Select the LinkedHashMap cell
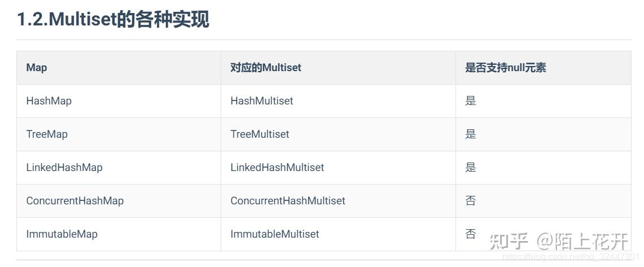Viewport: 644px width, 267px height. [64, 168]
